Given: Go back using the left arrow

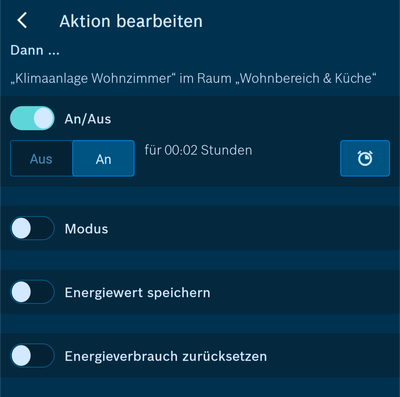Looking at the screenshot, I should tap(22, 21).
